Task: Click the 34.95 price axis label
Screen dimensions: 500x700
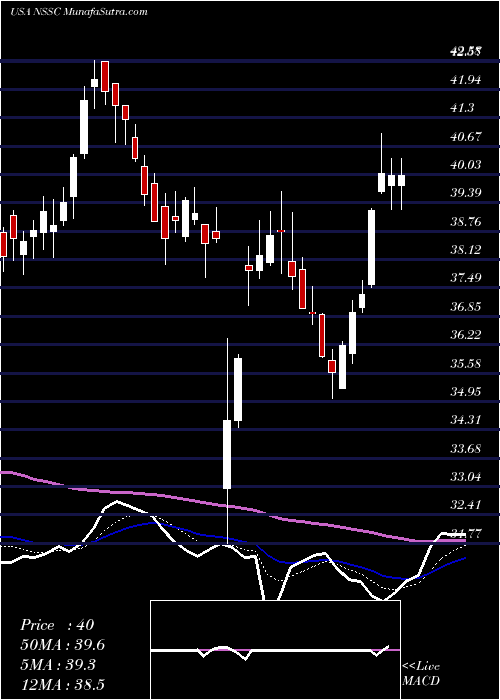Action: (x=466, y=392)
